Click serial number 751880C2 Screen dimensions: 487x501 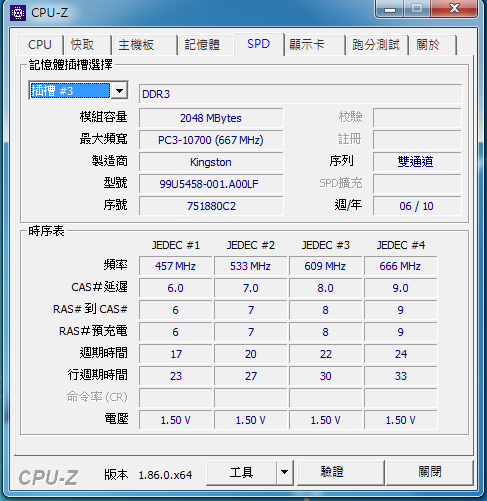(211, 206)
